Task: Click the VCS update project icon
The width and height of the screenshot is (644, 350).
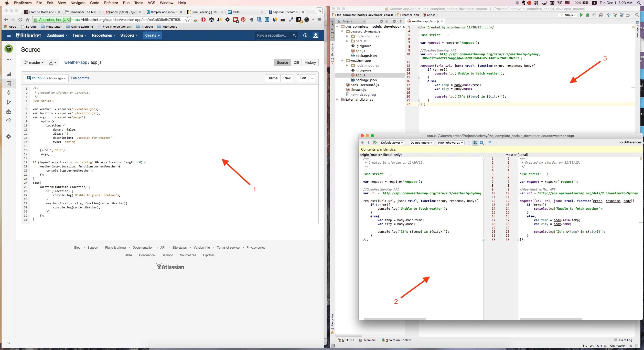Action: pyautogui.click(x=608, y=15)
